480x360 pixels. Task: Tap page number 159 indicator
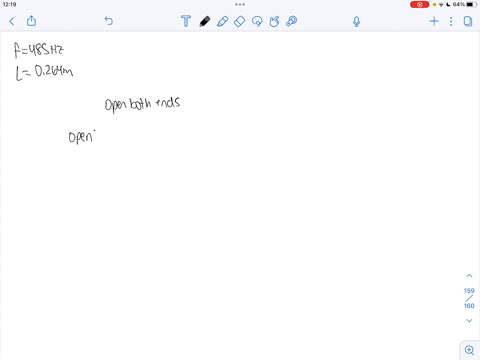coord(469,291)
